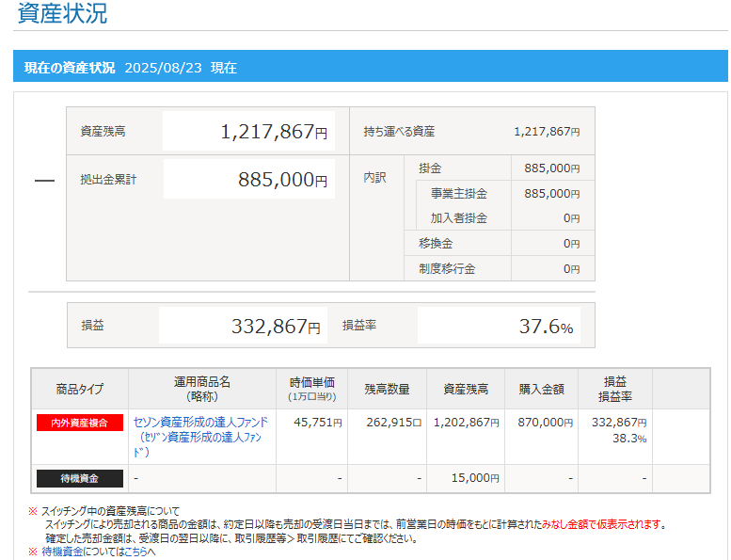
Task: Click the 拠出金累計 amount 885,000円
Action: [x=282, y=180]
